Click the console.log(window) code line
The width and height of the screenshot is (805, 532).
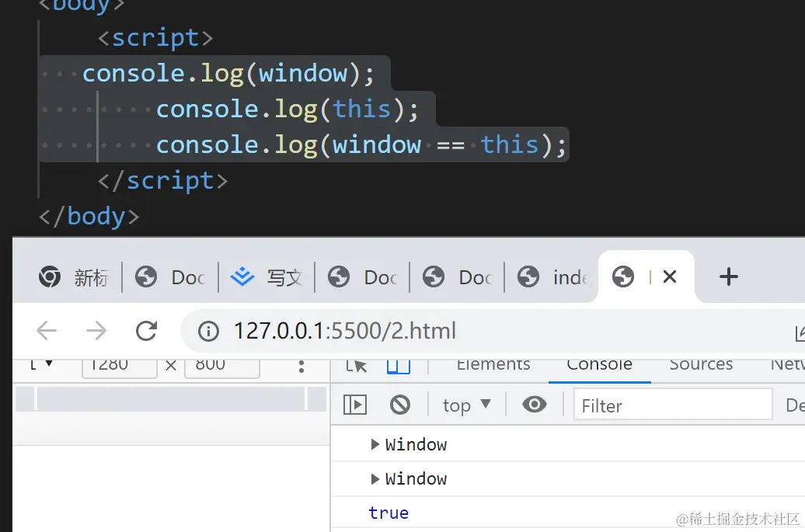point(228,73)
